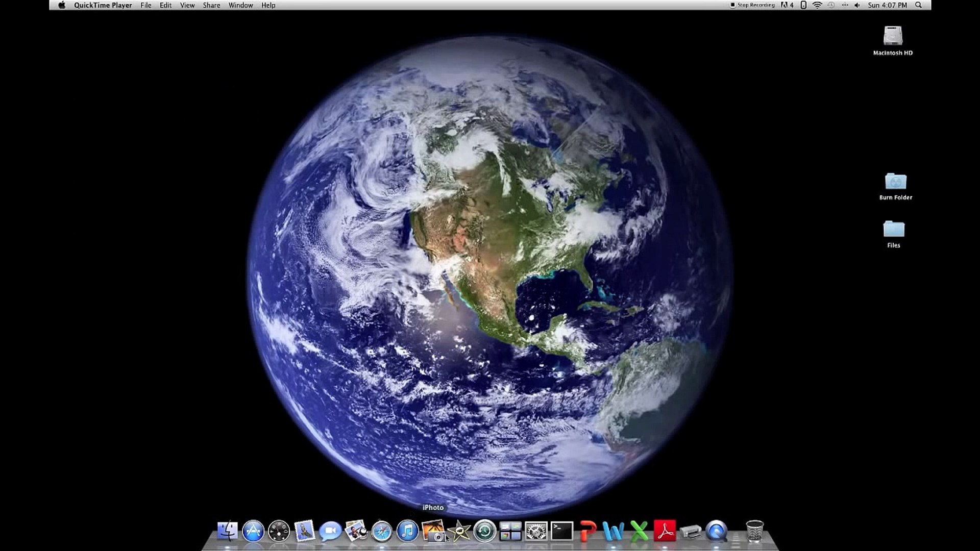Open iMovie star icon in dock
Screen dimensions: 980x551
(x=459, y=531)
